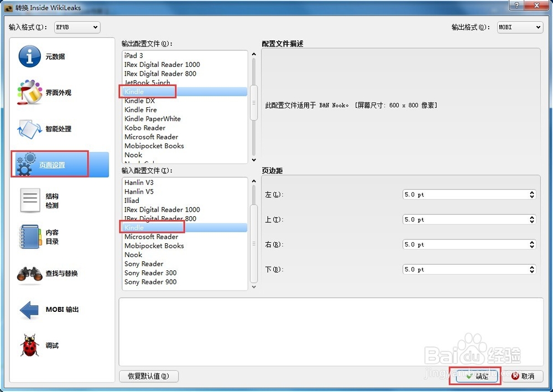Select Kindle PaperWhite output profile

point(185,119)
